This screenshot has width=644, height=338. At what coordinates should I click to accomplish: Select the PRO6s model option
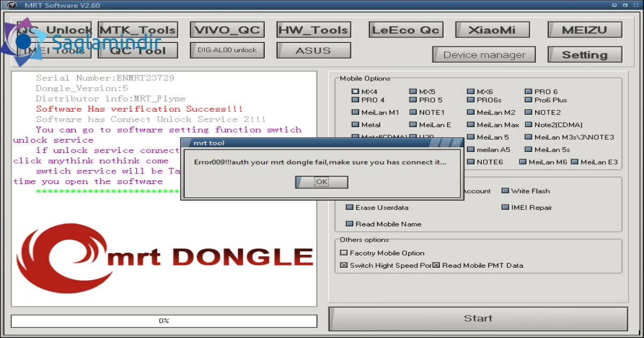point(485,100)
